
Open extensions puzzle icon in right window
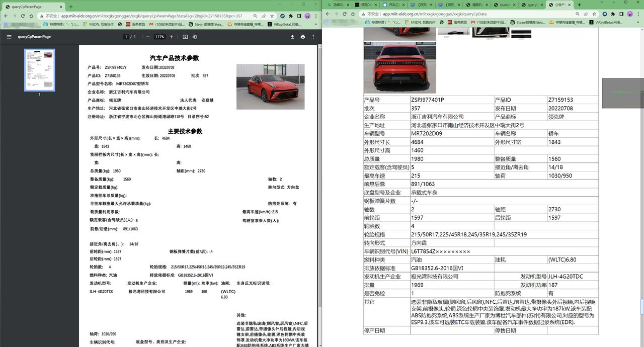point(613,14)
